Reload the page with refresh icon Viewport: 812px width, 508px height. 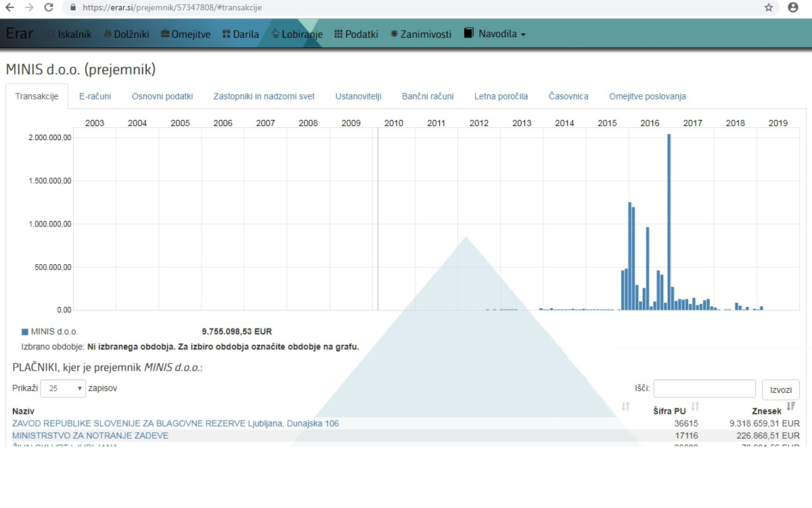point(49,7)
